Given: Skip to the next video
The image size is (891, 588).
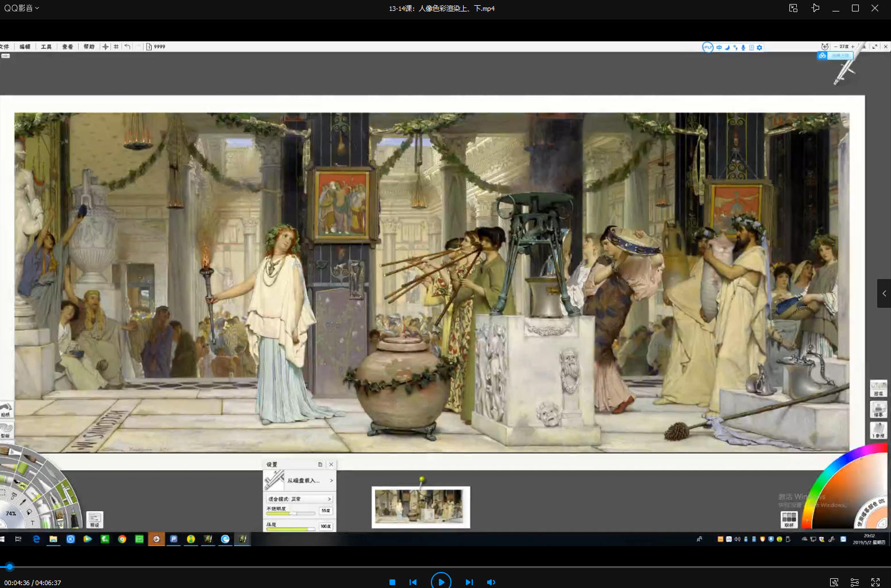Looking at the screenshot, I should click(x=469, y=582).
